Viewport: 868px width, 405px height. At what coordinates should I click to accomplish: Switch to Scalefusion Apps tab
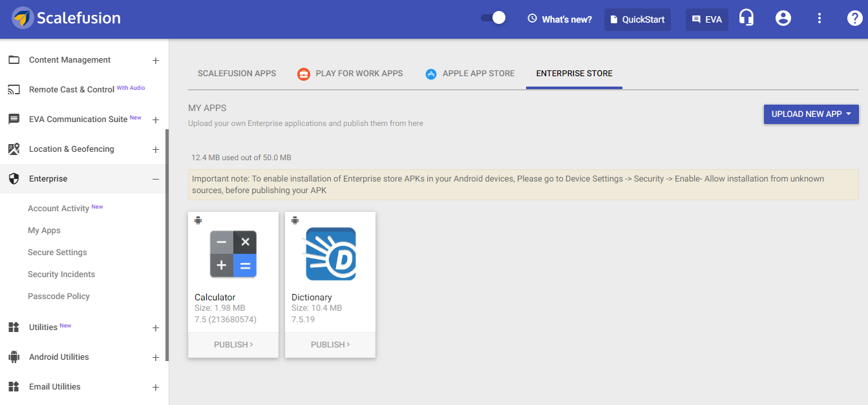[237, 74]
